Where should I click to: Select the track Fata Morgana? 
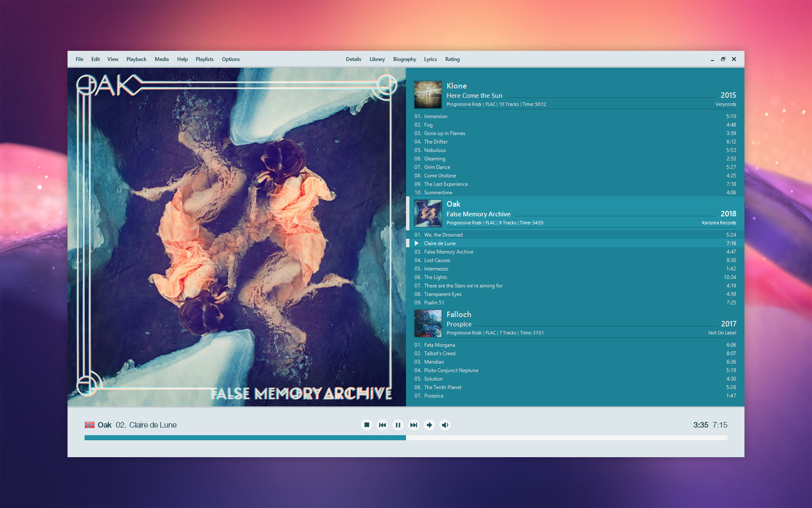click(575, 345)
